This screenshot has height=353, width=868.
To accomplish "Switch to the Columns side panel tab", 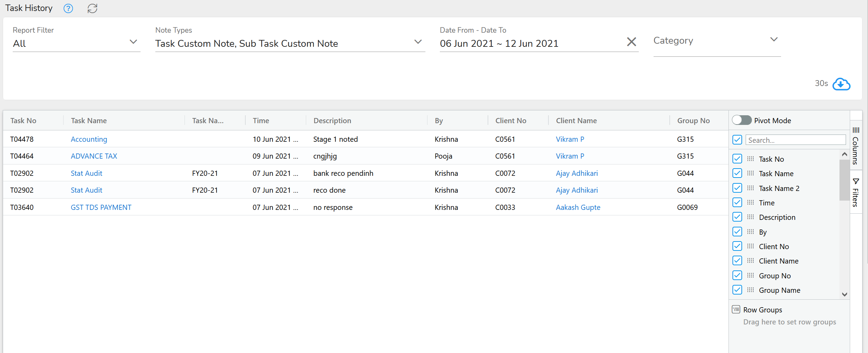I will pyautogui.click(x=856, y=145).
